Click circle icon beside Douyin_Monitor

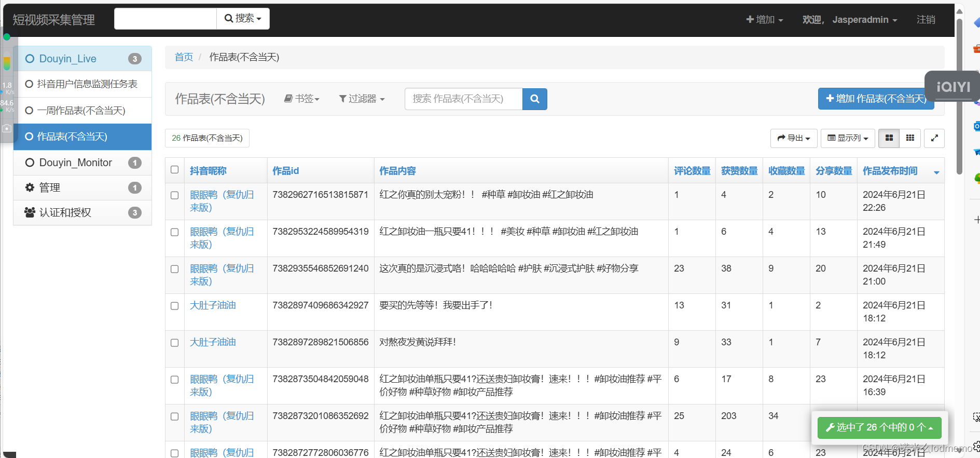30,163
